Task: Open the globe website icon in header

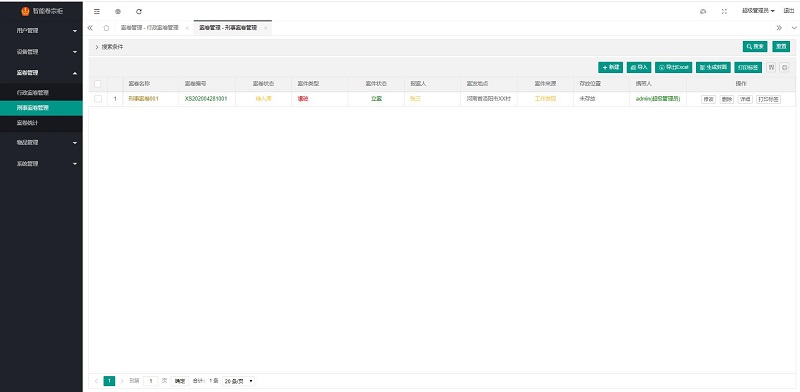Action: coord(118,11)
